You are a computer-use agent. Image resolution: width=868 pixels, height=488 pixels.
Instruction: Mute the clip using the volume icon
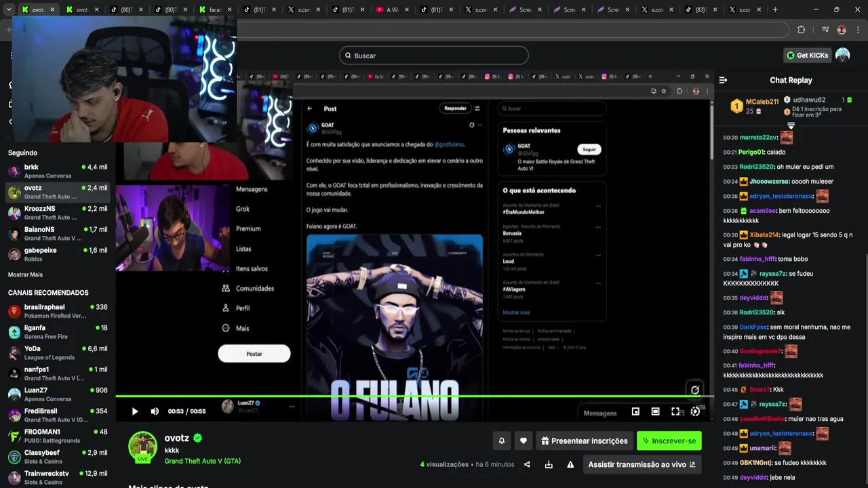(x=155, y=411)
